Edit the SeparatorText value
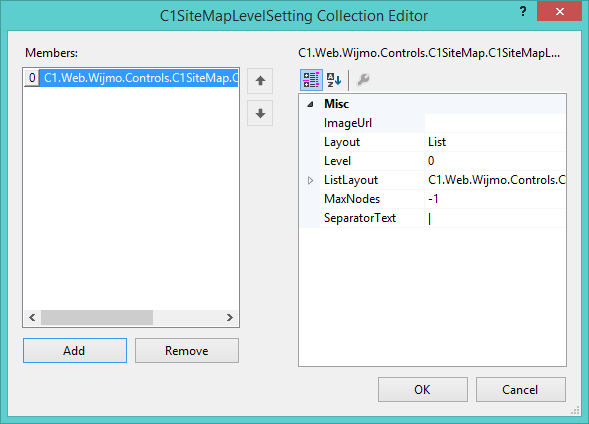Viewport: 589px width, 424px height. (495, 218)
